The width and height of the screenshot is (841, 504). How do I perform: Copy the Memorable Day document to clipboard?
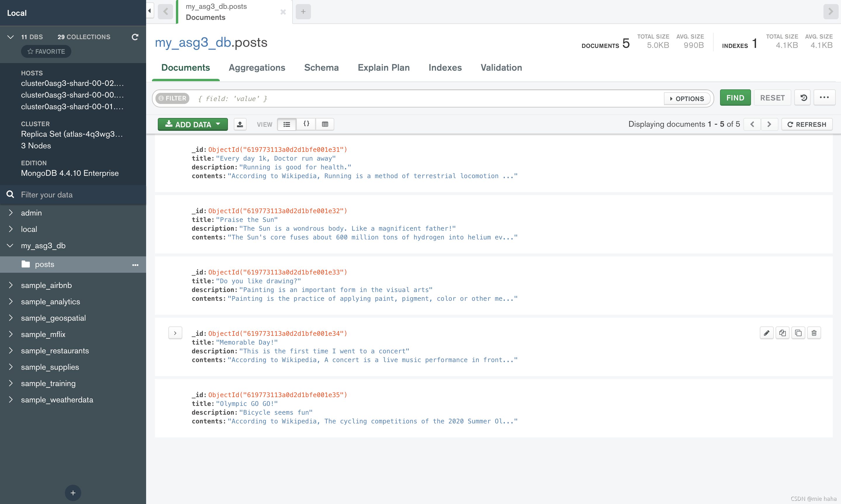pyautogui.click(x=782, y=333)
